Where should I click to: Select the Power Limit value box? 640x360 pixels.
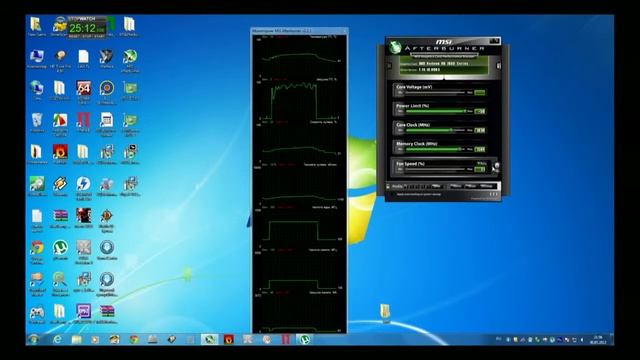click(x=480, y=111)
